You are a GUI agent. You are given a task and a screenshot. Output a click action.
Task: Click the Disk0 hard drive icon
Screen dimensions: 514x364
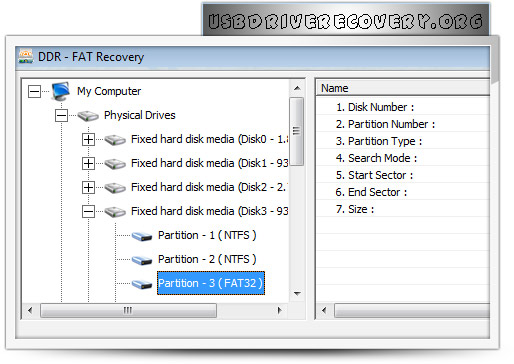(115, 140)
